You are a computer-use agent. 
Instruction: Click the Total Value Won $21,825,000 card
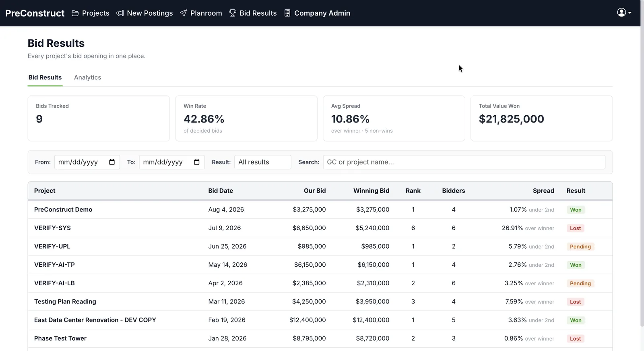coord(541,118)
